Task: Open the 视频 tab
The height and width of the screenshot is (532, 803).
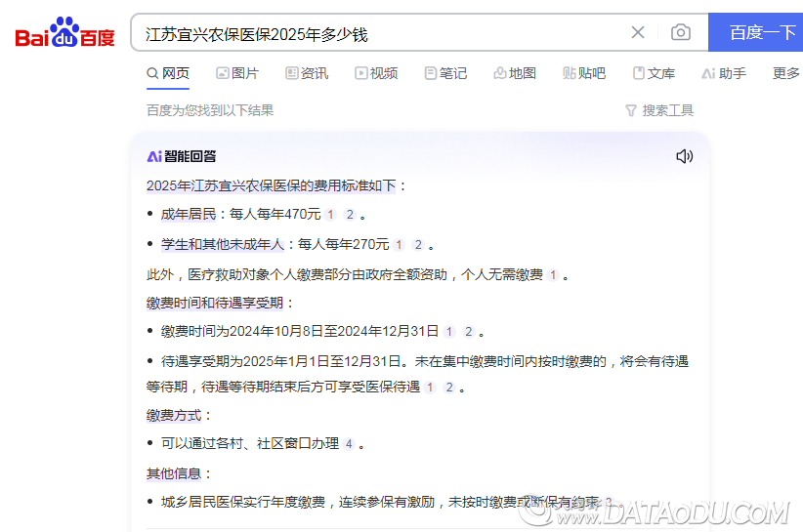Action: click(376, 73)
